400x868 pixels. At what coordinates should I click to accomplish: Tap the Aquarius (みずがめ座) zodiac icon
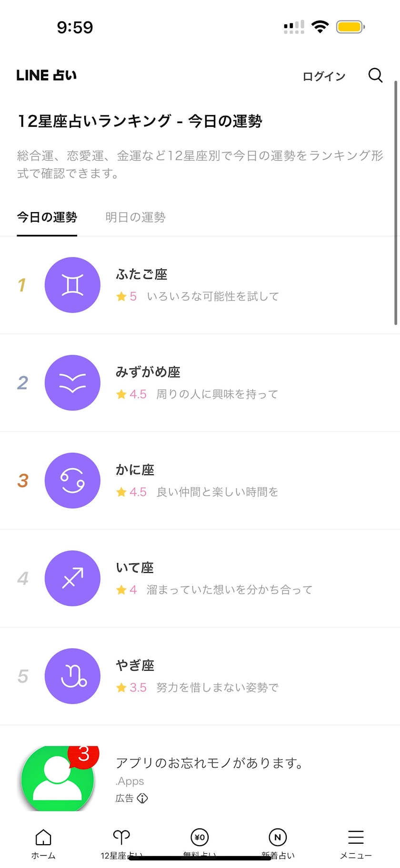(72, 383)
